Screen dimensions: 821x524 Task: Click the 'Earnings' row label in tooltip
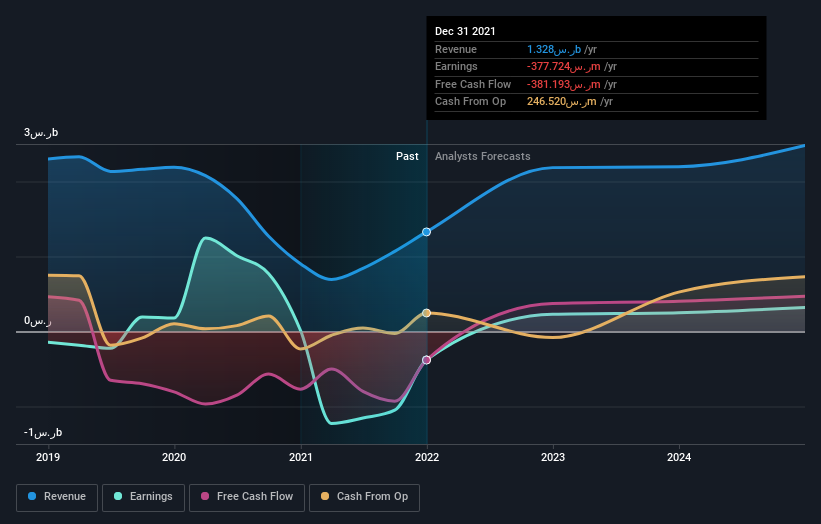(456, 66)
